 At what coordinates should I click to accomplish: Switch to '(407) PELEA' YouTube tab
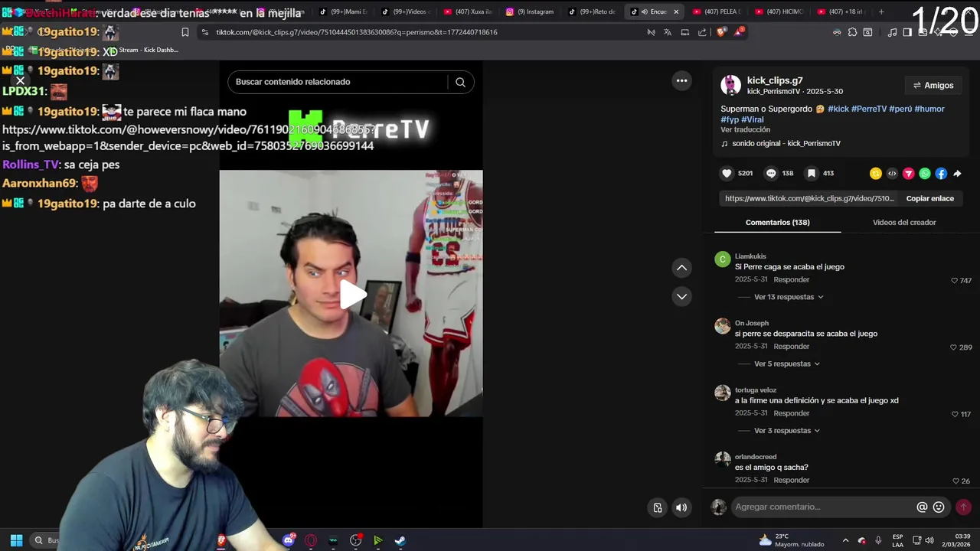(716, 11)
